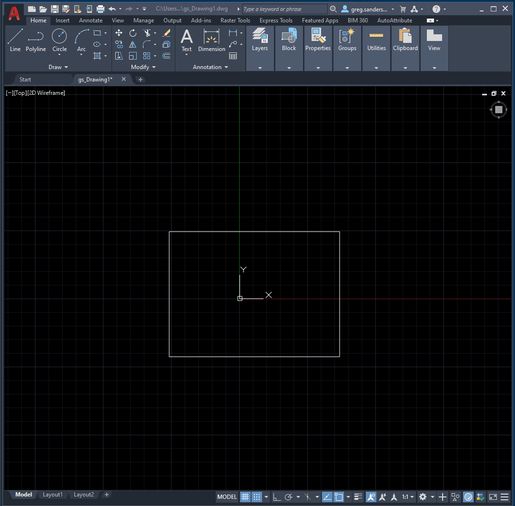Image resolution: width=515 pixels, height=506 pixels.
Task: Click the Save icon in Quick Access
Action: tap(55, 9)
